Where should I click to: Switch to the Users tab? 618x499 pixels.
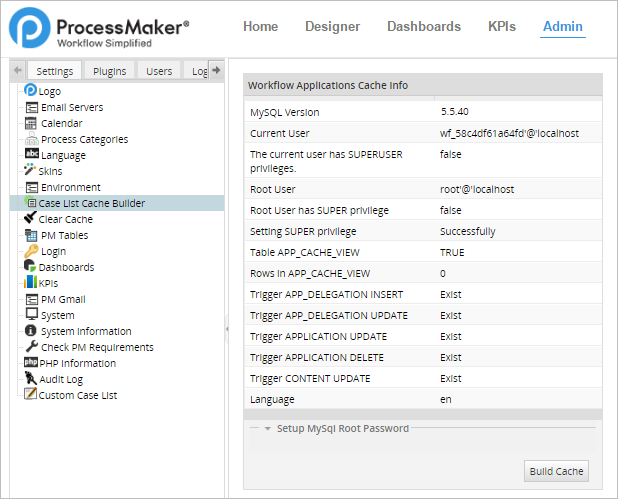pyautogui.click(x=159, y=71)
